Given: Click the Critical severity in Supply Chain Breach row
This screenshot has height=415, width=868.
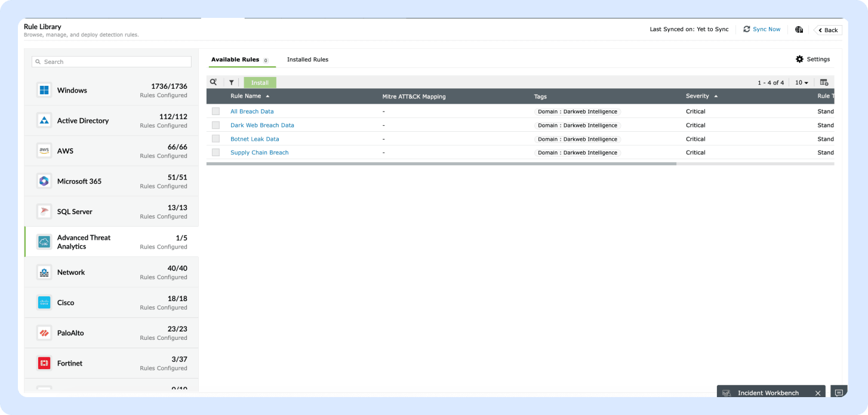Looking at the screenshot, I should [x=695, y=153].
